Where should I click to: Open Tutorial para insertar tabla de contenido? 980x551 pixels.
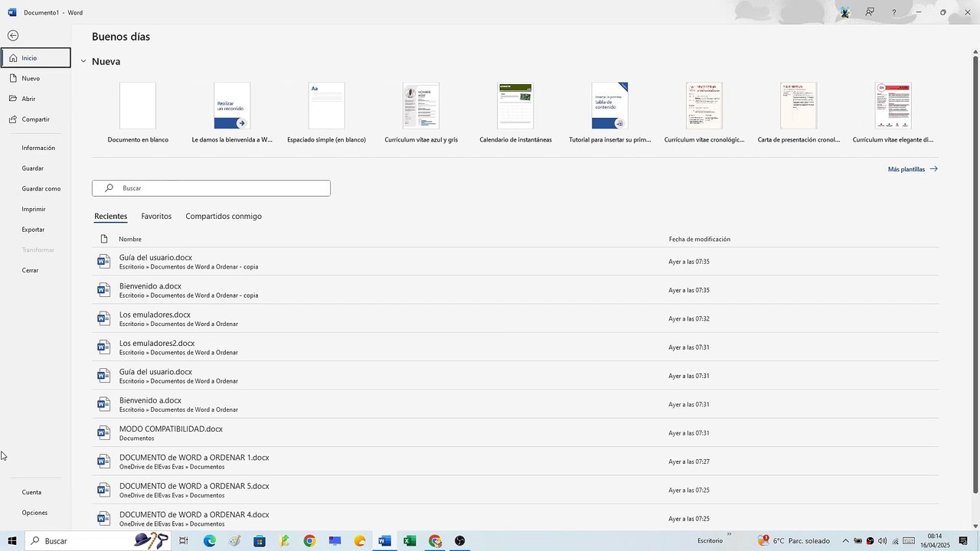(x=610, y=112)
